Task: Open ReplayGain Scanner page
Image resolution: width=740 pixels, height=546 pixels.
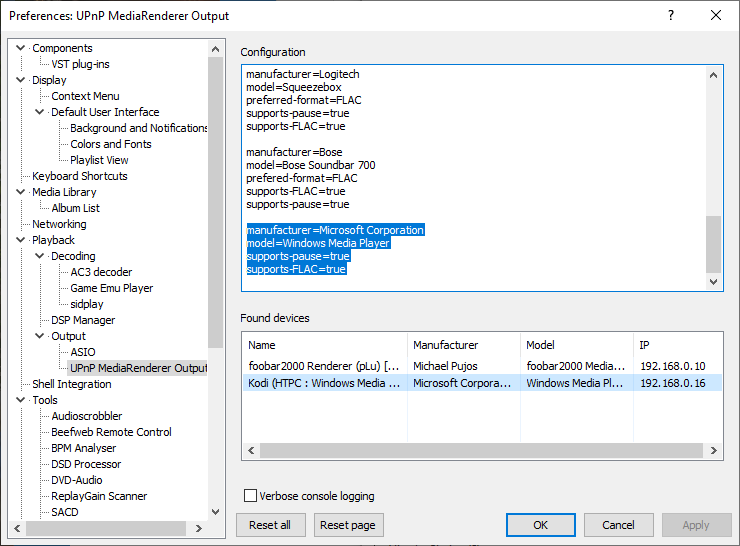Action: pyautogui.click(x=99, y=496)
